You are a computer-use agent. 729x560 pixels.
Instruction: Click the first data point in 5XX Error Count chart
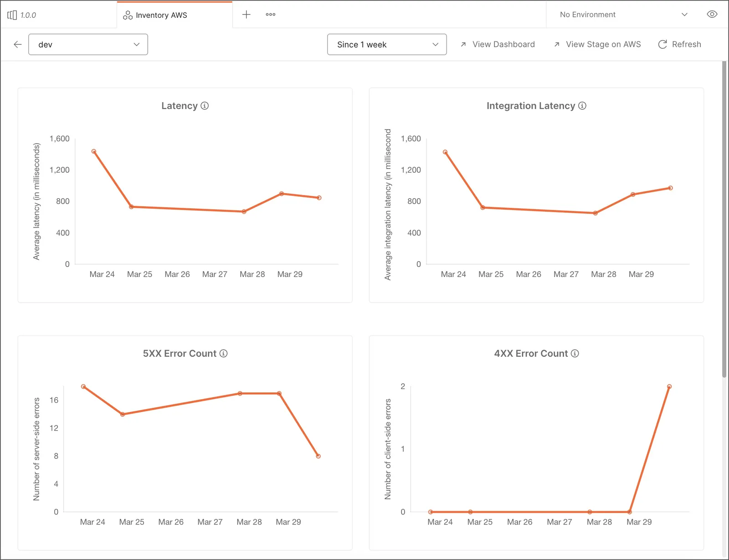[x=83, y=386]
